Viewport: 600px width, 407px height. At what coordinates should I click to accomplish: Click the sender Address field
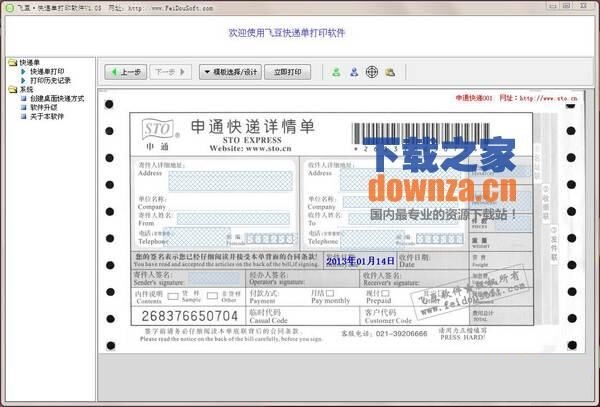pyautogui.click(x=230, y=181)
